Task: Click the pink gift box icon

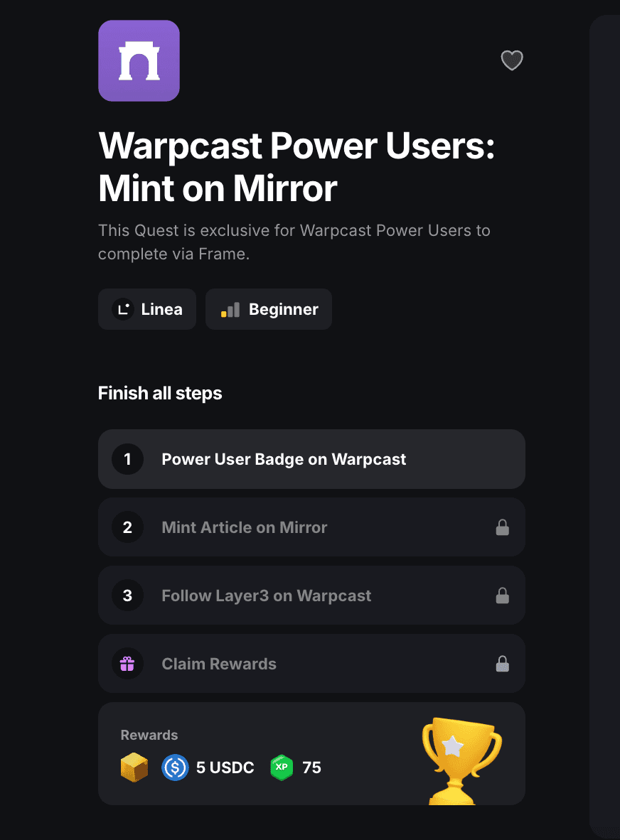Action: [x=127, y=664]
